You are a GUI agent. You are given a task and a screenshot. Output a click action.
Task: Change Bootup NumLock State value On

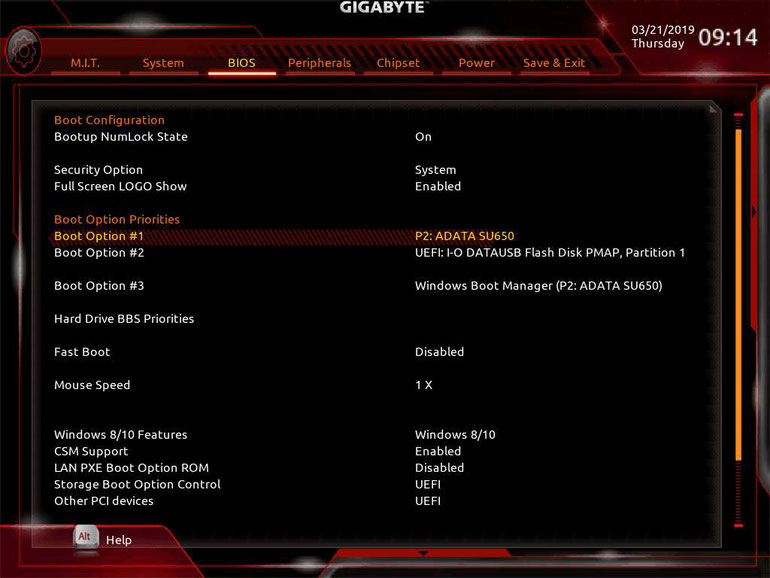tap(423, 137)
